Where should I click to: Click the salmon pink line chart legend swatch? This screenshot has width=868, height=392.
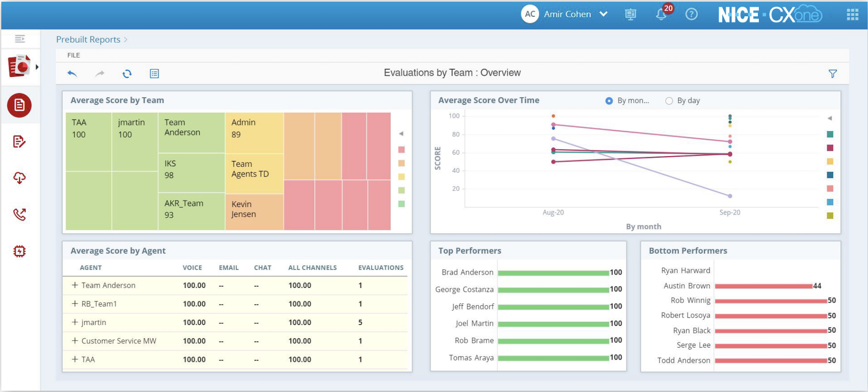tap(830, 188)
